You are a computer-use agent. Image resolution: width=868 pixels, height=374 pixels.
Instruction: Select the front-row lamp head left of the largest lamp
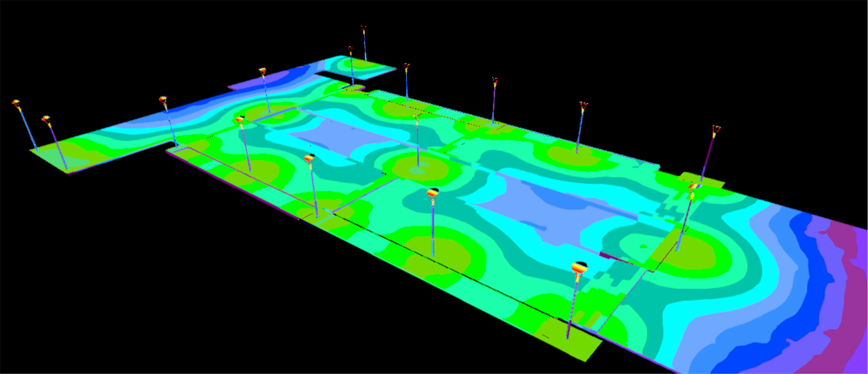433,193
